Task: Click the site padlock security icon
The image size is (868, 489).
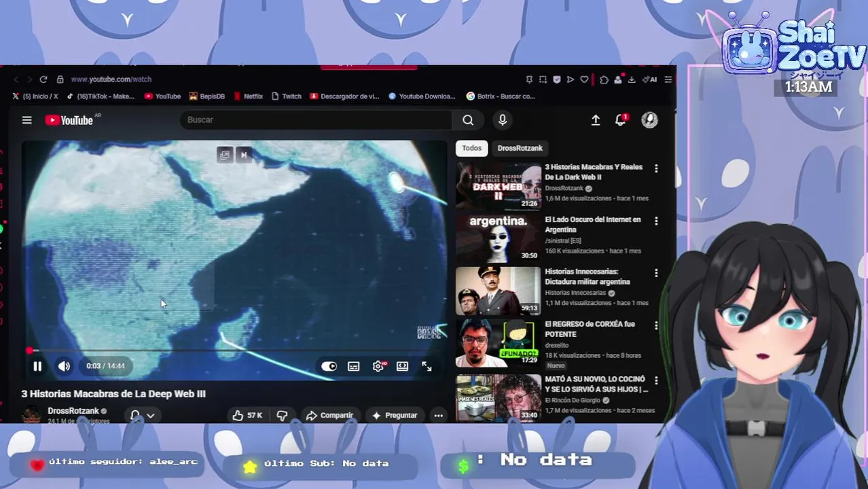Action: click(60, 79)
